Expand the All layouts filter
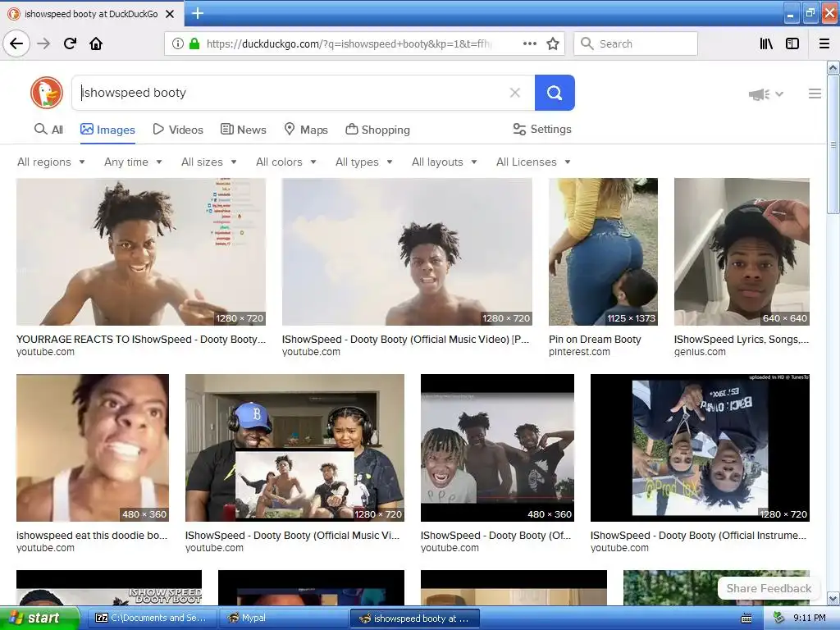840x630 pixels. (x=444, y=162)
